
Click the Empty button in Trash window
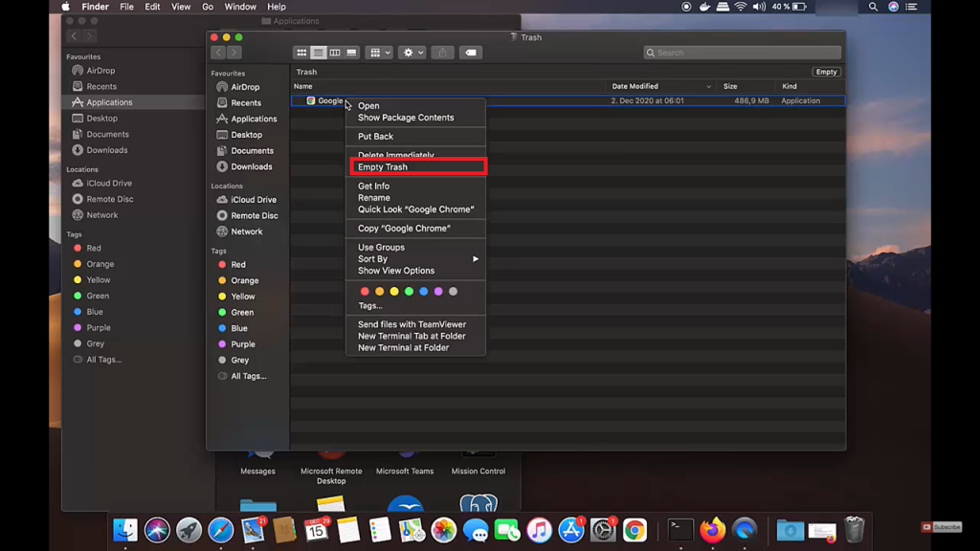tap(826, 72)
